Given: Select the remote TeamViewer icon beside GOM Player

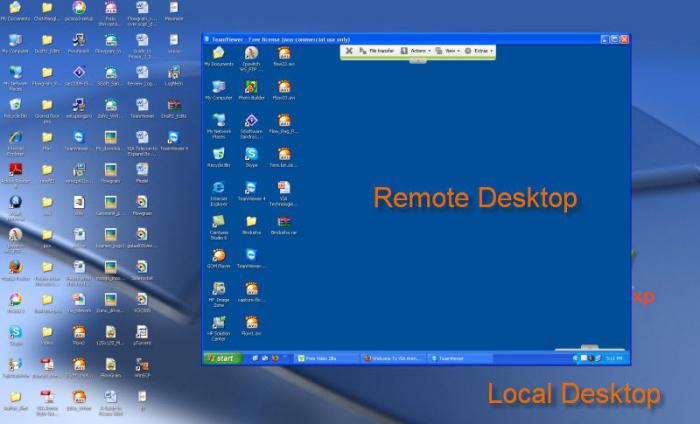Looking at the screenshot, I should (x=251, y=258).
